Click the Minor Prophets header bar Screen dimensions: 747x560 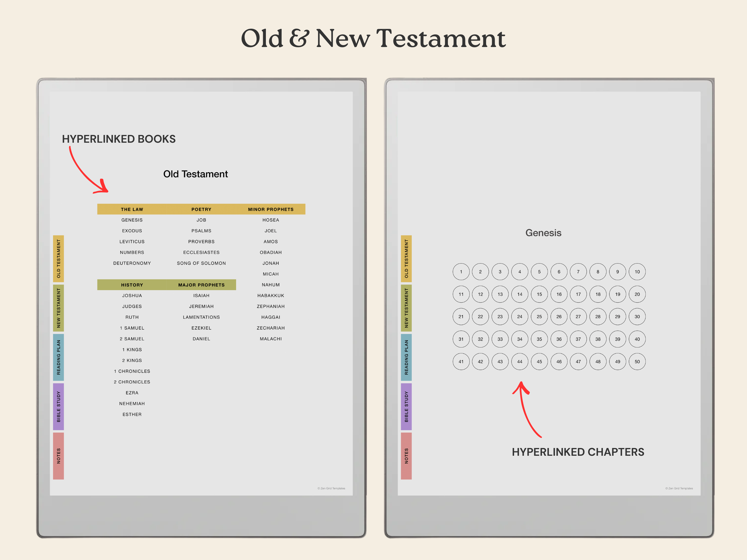point(270,209)
